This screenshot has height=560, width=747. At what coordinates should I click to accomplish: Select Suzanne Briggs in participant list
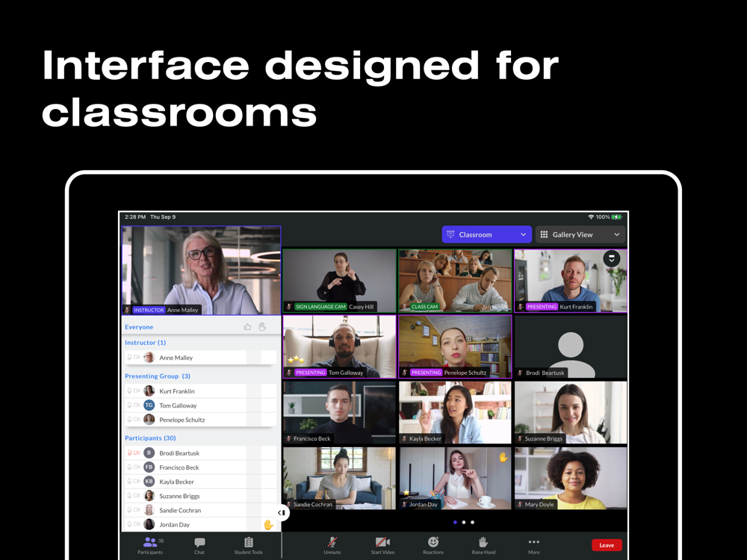tap(200, 496)
